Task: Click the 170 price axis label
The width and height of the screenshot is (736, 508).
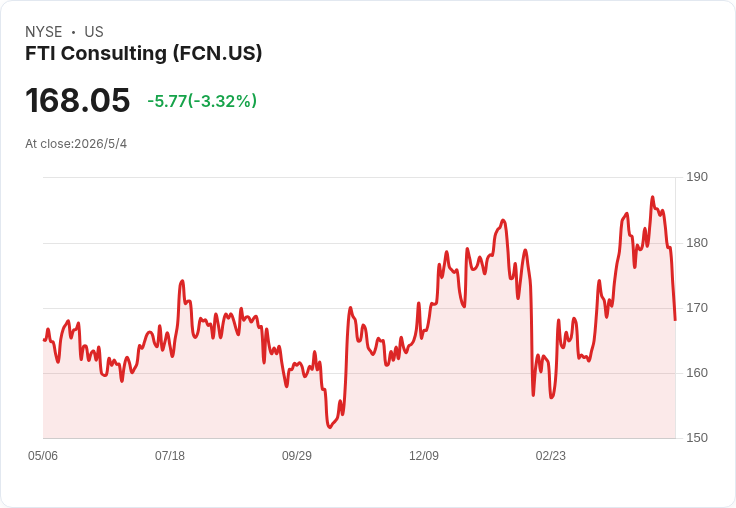Action: pyautogui.click(x=697, y=308)
